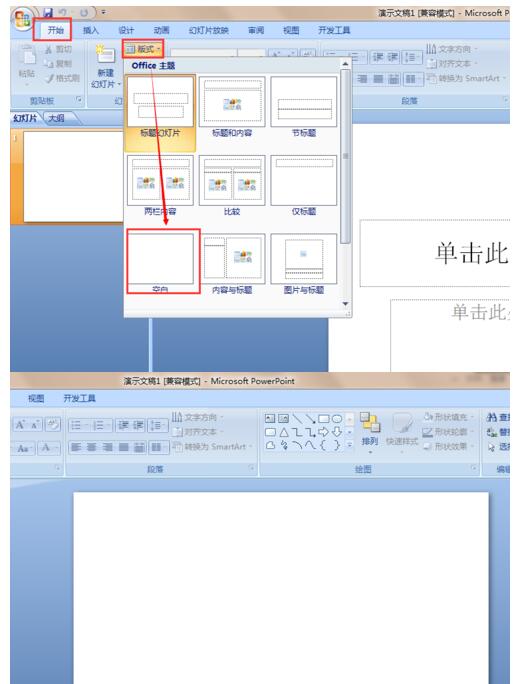
Task: Switch to the 大纲 outline pane tab
Action: 57,118
